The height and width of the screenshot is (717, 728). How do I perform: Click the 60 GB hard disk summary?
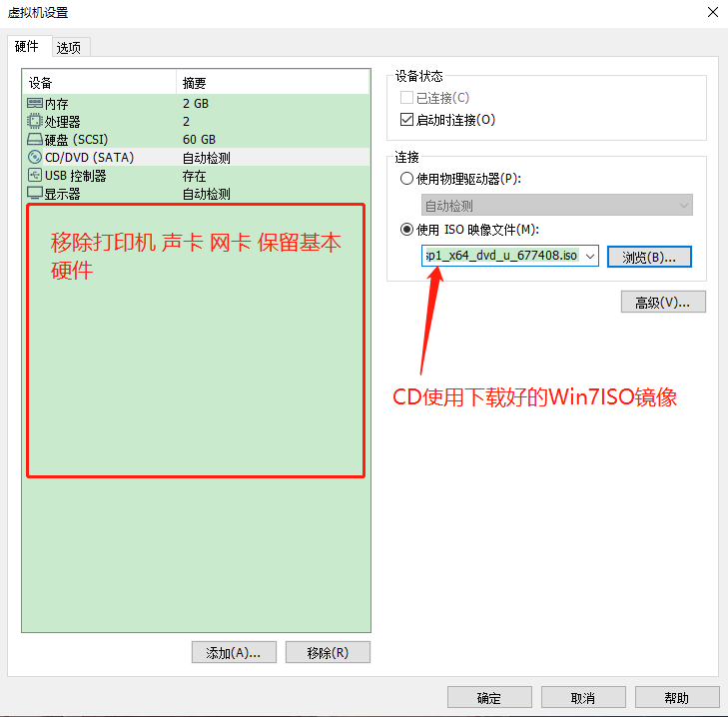pos(199,140)
